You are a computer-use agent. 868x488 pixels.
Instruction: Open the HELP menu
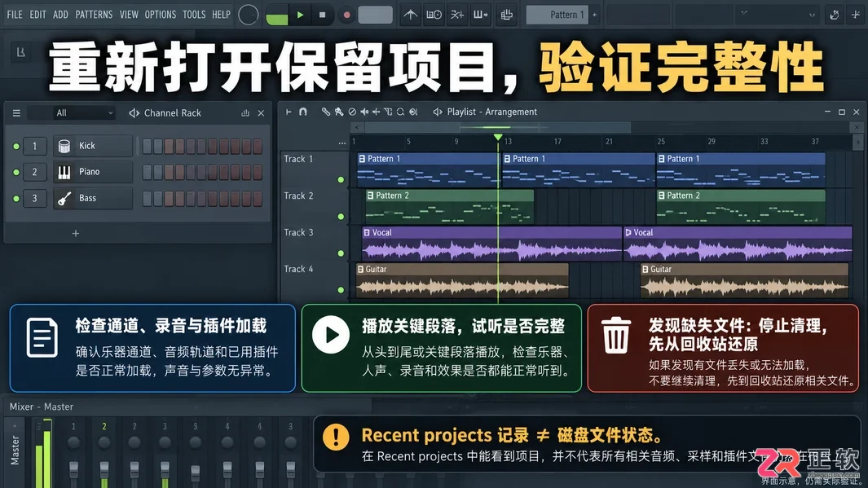point(221,15)
